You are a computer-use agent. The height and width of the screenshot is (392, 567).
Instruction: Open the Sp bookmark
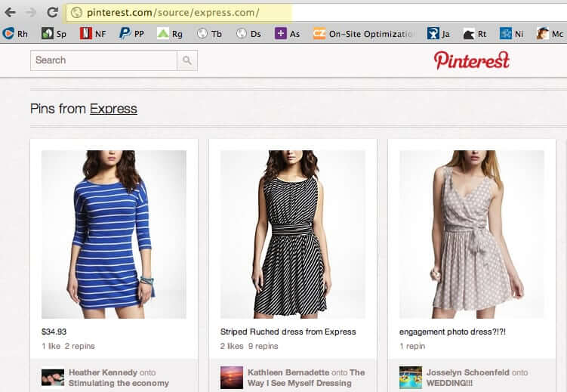pyautogui.click(x=54, y=33)
